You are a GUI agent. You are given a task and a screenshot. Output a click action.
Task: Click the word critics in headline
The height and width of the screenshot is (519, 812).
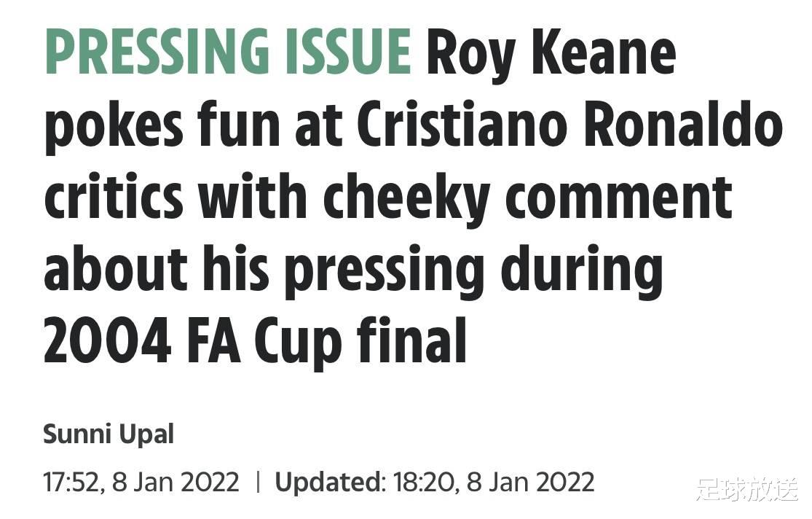pos(114,198)
